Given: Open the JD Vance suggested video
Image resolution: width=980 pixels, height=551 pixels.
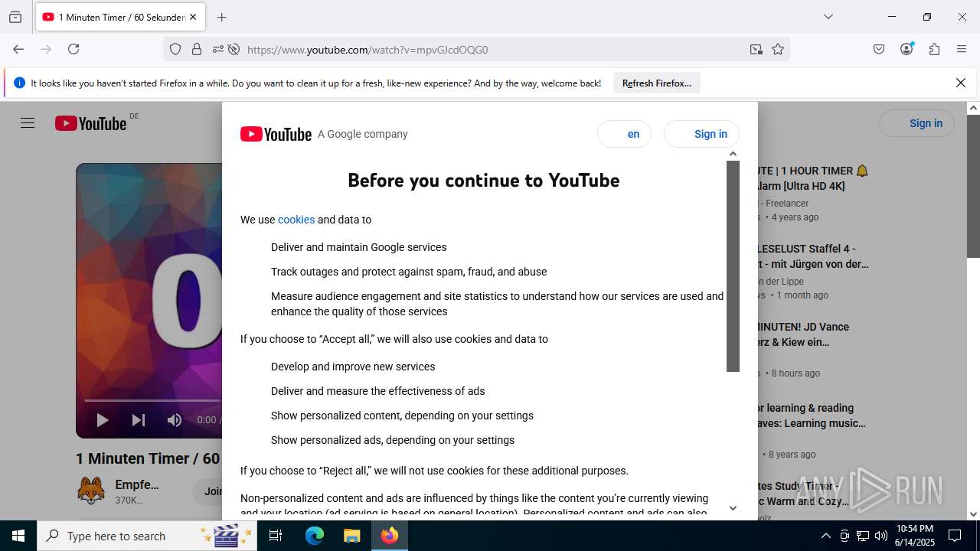Looking at the screenshot, I should pyautogui.click(x=802, y=334).
